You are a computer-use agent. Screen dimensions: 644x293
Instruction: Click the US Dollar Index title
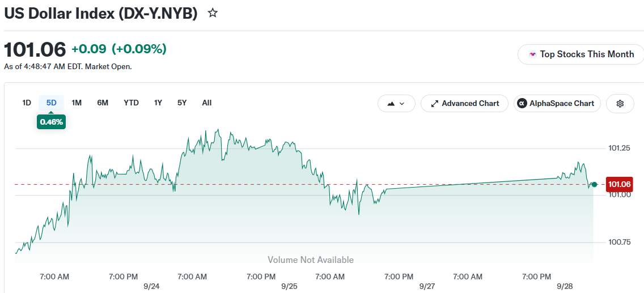(101, 13)
